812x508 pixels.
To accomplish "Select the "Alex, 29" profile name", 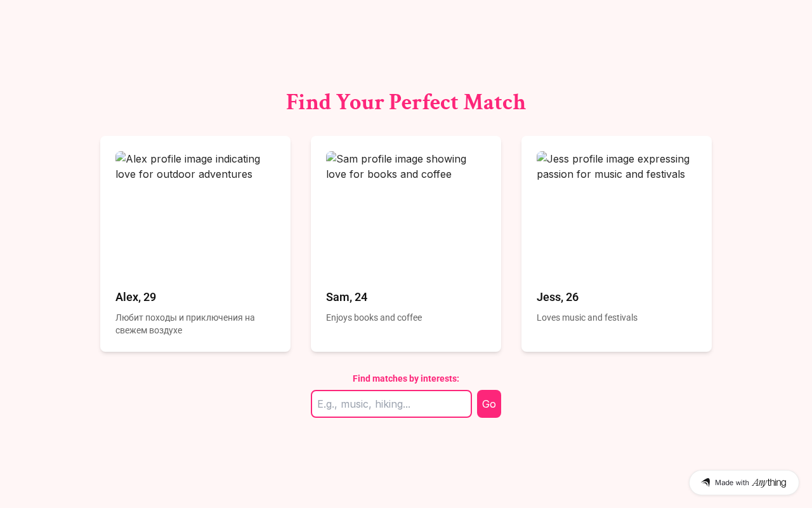I will pos(136,297).
